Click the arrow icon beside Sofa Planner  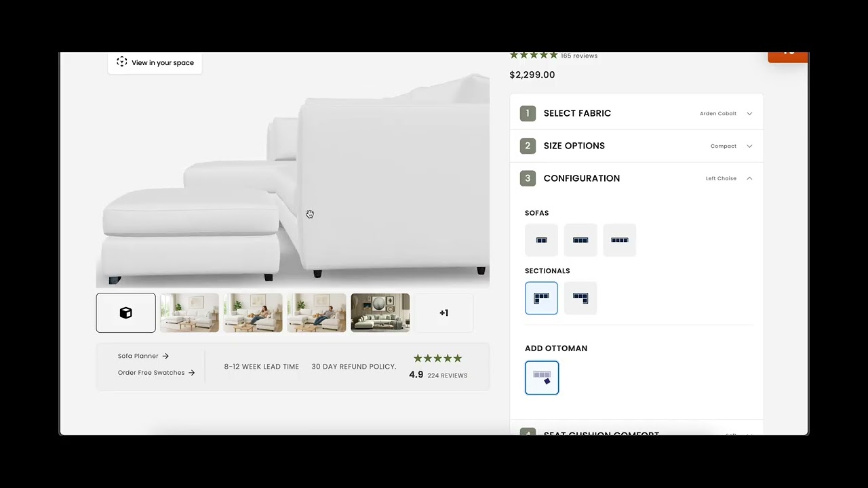coord(165,356)
